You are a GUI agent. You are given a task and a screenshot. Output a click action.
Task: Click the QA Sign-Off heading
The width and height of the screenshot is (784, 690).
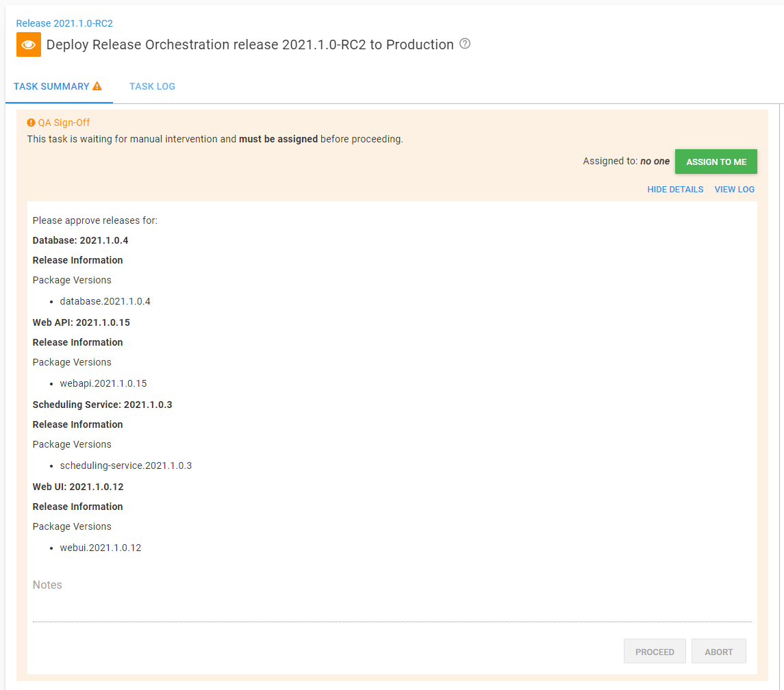click(x=64, y=123)
